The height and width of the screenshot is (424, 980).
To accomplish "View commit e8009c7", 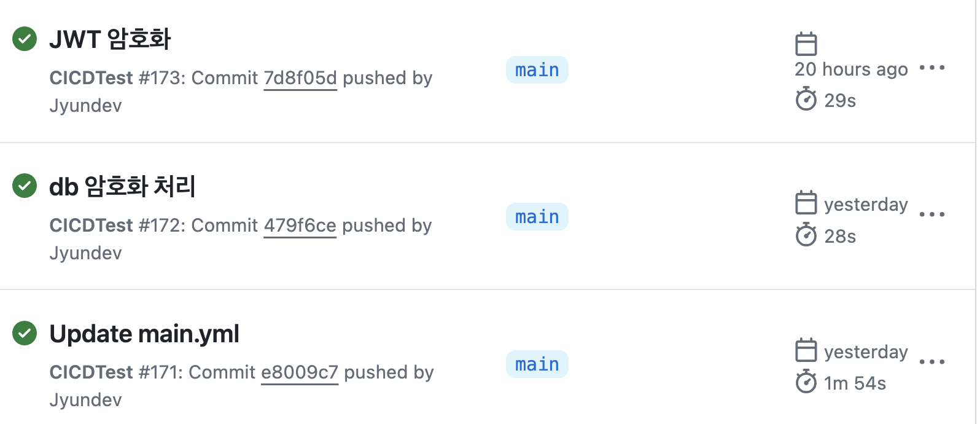I will 300,372.
